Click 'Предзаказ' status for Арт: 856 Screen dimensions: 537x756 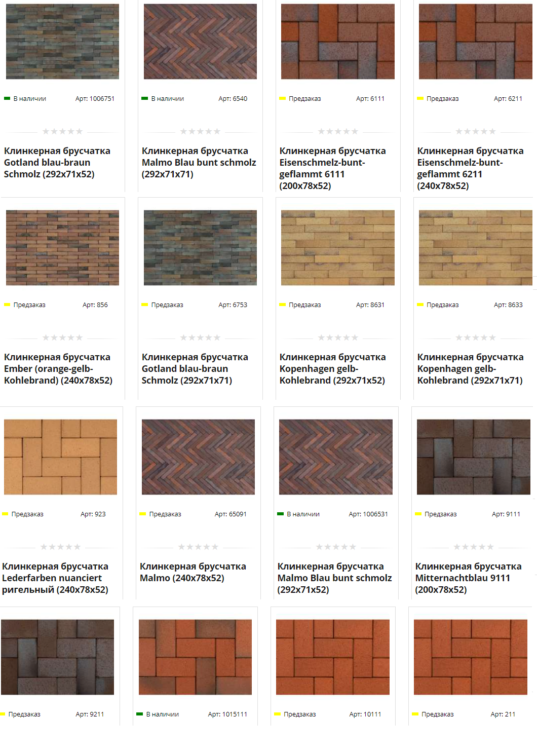pos(25,305)
